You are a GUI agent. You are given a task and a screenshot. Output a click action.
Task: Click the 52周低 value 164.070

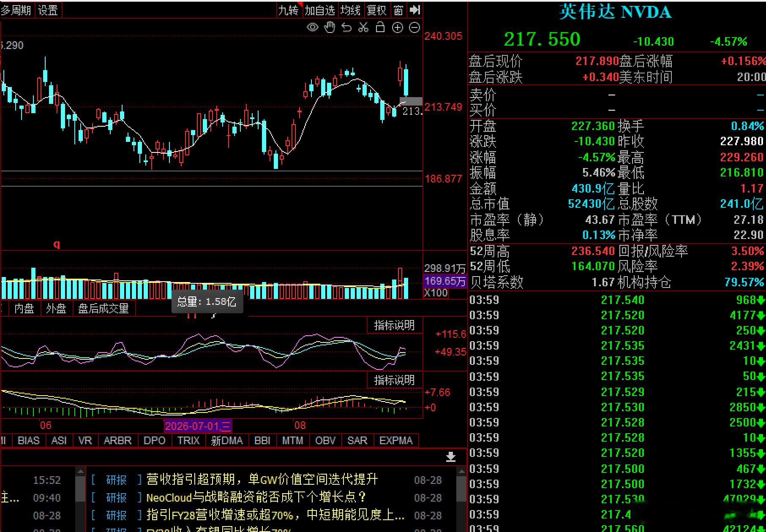tap(593, 266)
